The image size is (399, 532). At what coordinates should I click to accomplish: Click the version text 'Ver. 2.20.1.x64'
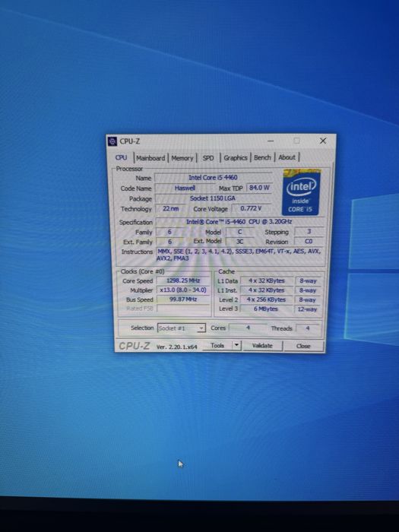pos(177,347)
